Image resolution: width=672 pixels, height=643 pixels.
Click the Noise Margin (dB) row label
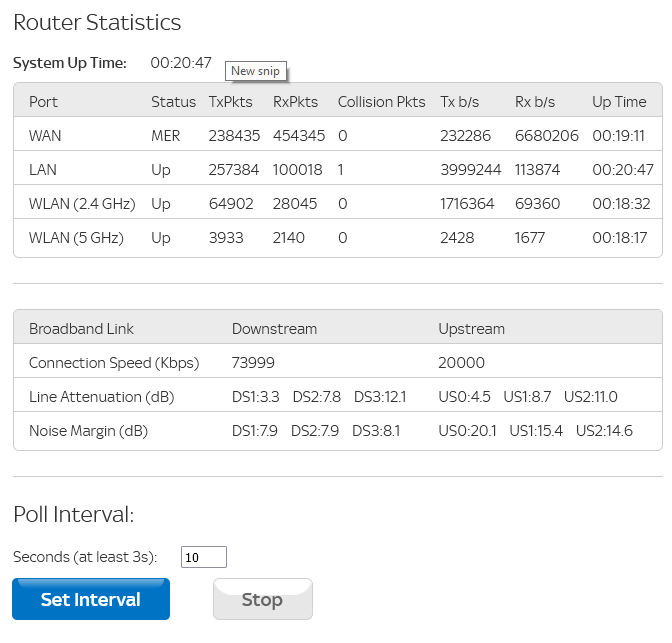click(x=88, y=431)
